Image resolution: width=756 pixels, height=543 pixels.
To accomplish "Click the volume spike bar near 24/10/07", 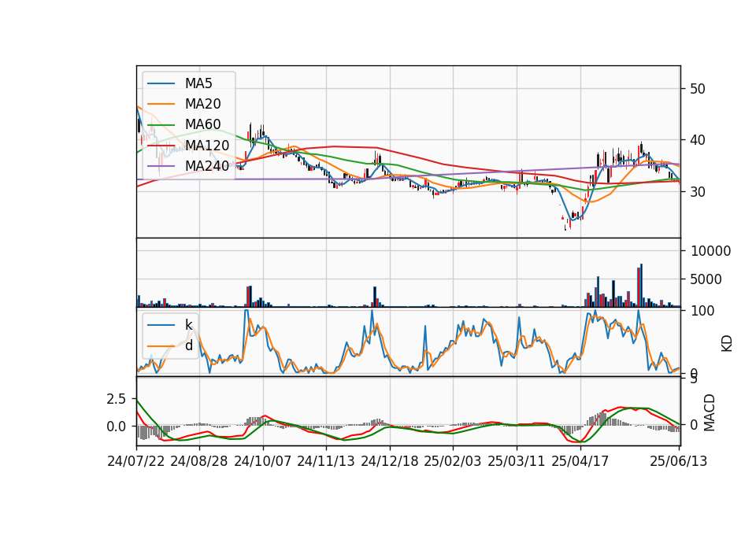I will point(250,297).
